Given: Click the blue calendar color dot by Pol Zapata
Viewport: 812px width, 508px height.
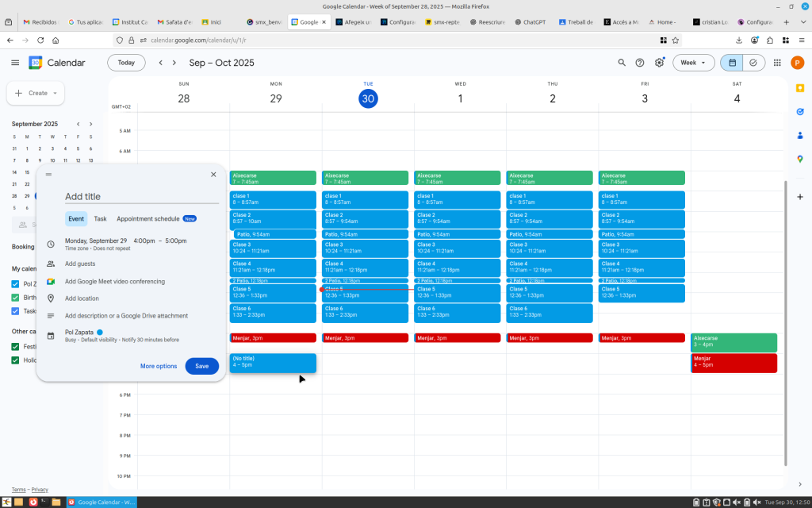Looking at the screenshot, I should pos(100,332).
